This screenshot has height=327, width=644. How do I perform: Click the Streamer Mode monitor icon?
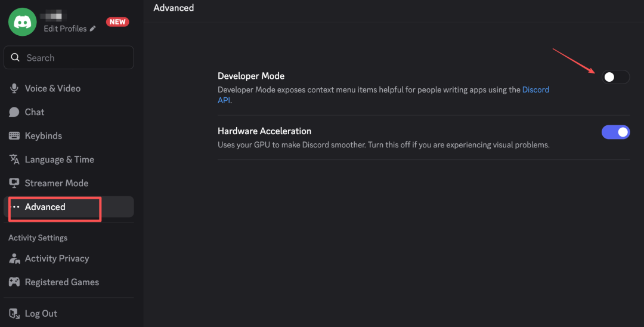click(14, 183)
